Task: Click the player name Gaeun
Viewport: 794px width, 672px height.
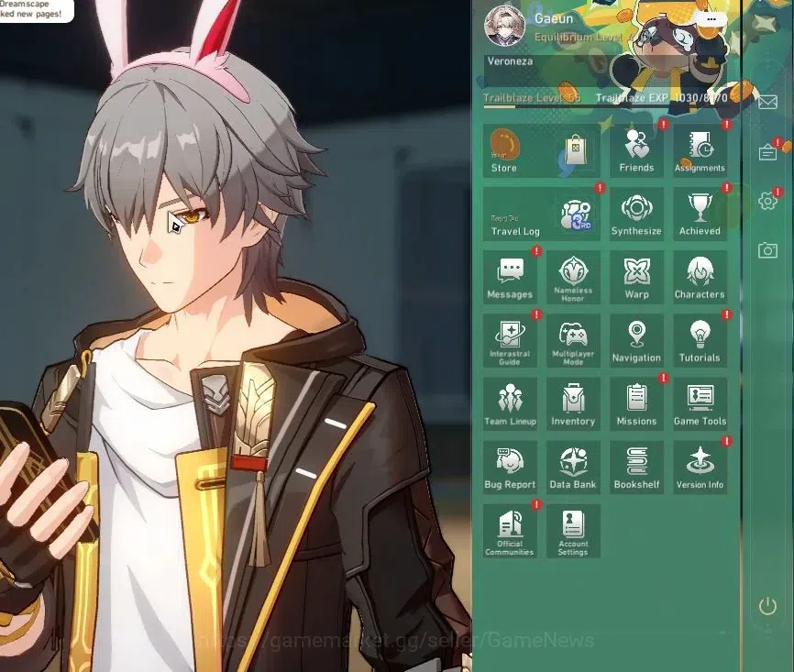Action: pyautogui.click(x=554, y=18)
